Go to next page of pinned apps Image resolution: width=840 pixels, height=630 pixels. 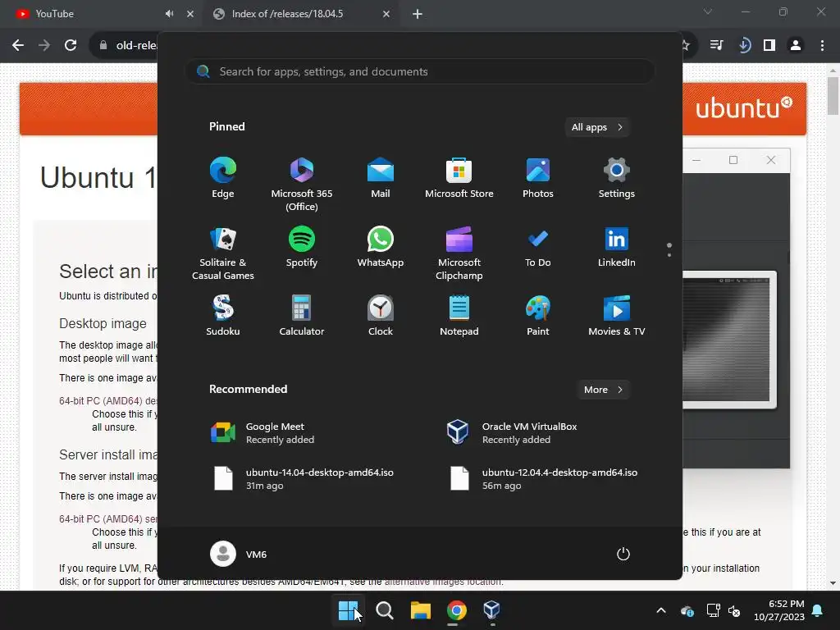pos(669,256)
